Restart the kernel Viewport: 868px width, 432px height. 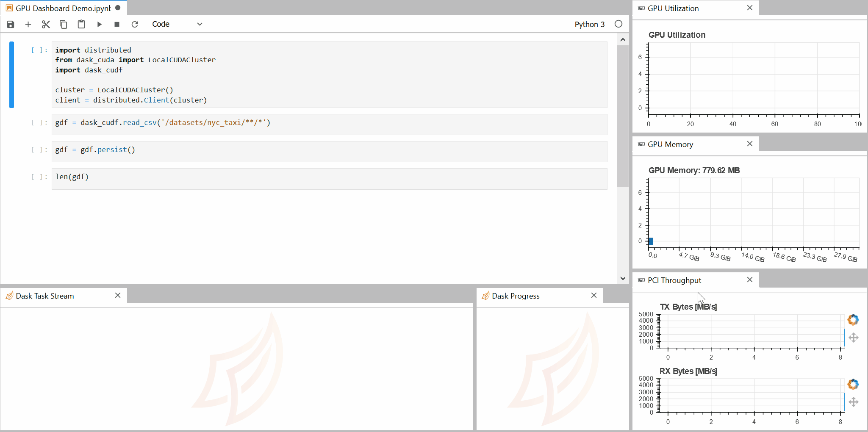click(x=135, y=25)
